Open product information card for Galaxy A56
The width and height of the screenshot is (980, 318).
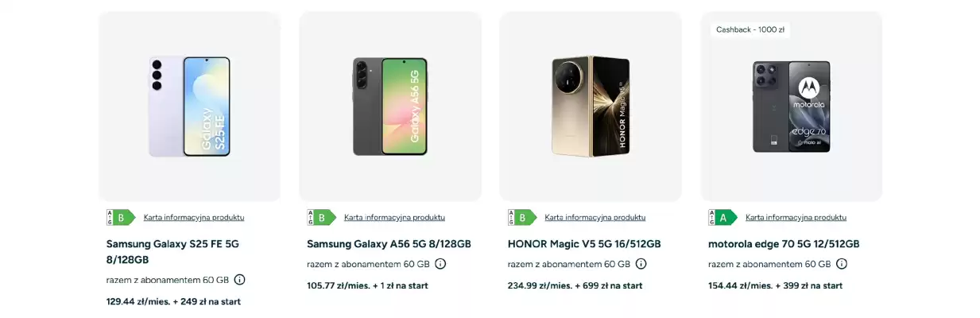pos(394,217)
